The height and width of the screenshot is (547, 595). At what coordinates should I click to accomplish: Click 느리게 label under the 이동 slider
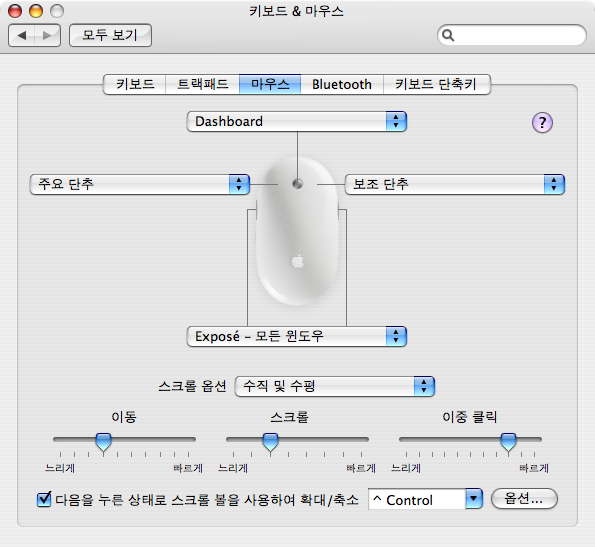coord(60,468)
